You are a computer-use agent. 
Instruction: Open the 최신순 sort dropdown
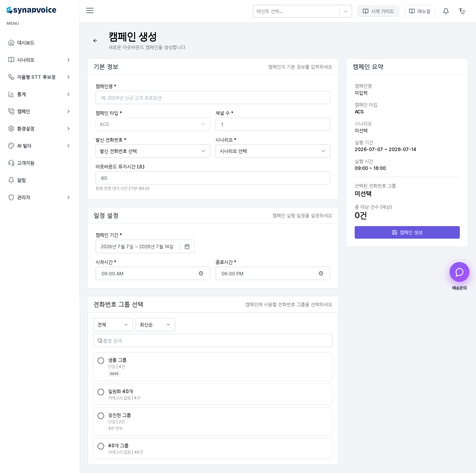[155, 325]
